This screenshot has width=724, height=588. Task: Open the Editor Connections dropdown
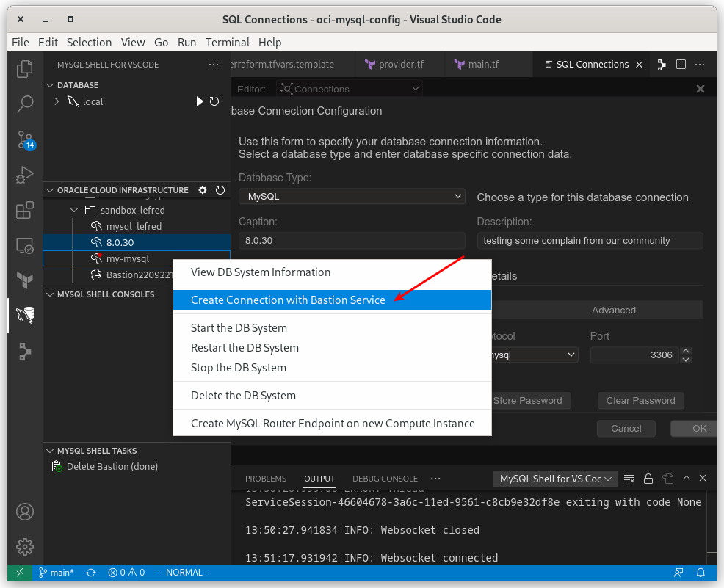[x=350, y=89]
